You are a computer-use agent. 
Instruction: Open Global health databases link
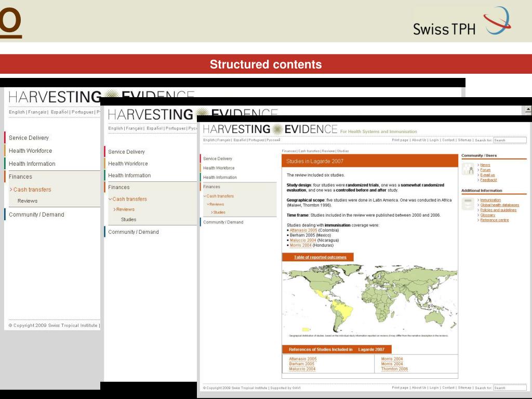pos(499,205)
